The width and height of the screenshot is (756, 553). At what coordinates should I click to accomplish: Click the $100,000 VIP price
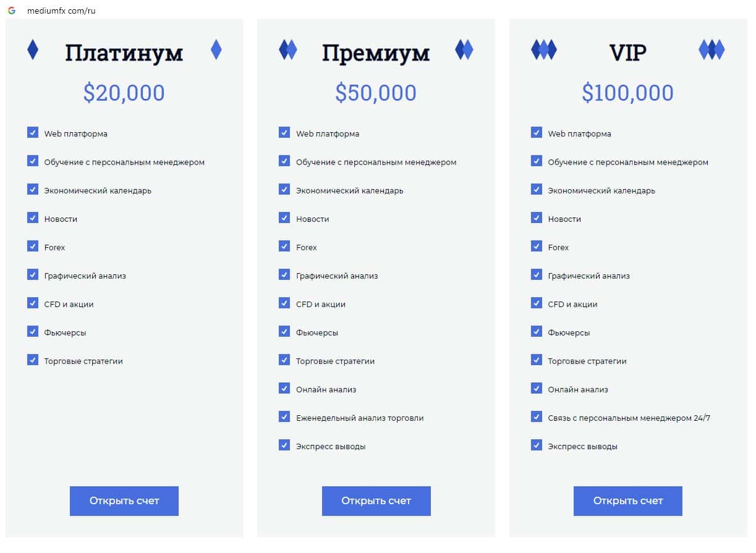627,93
